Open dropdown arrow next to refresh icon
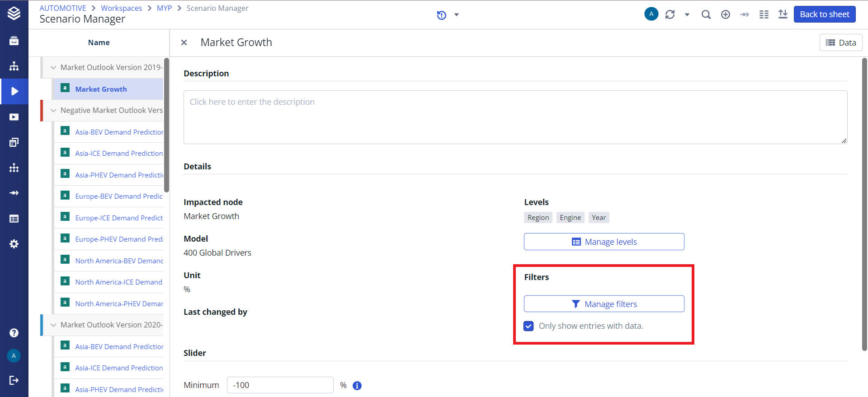 coord(687,15)
